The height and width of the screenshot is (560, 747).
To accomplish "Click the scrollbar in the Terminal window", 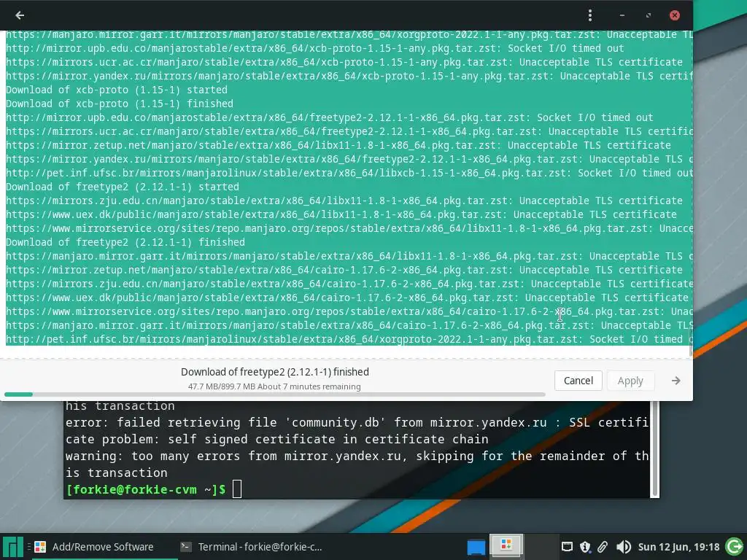I will [x=655, y=449].
